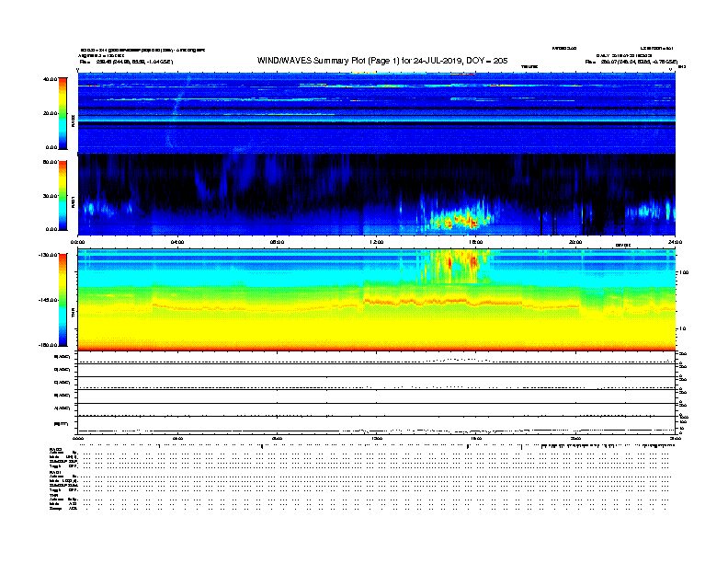Click the 04:00 time label under RAD1 spectrogram
728x563 pixels.
[177, 242]
